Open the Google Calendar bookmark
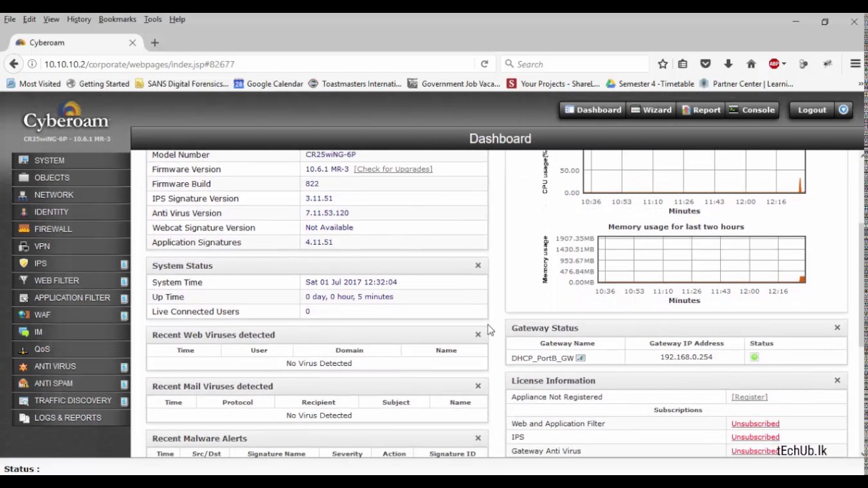868x488 pixels. (268, 84)
